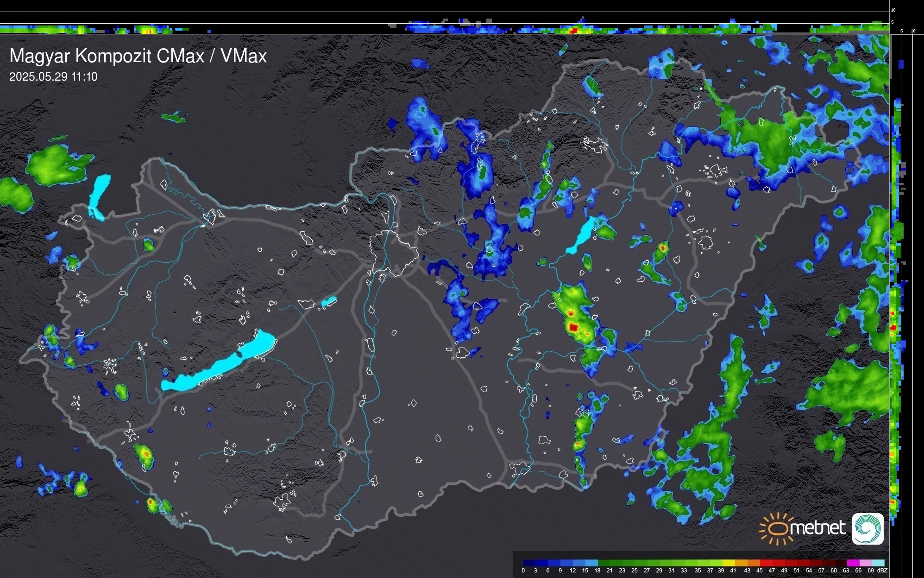Click the dBZ unit label in legend
The image size is (924, 578).
pos(882,571)
